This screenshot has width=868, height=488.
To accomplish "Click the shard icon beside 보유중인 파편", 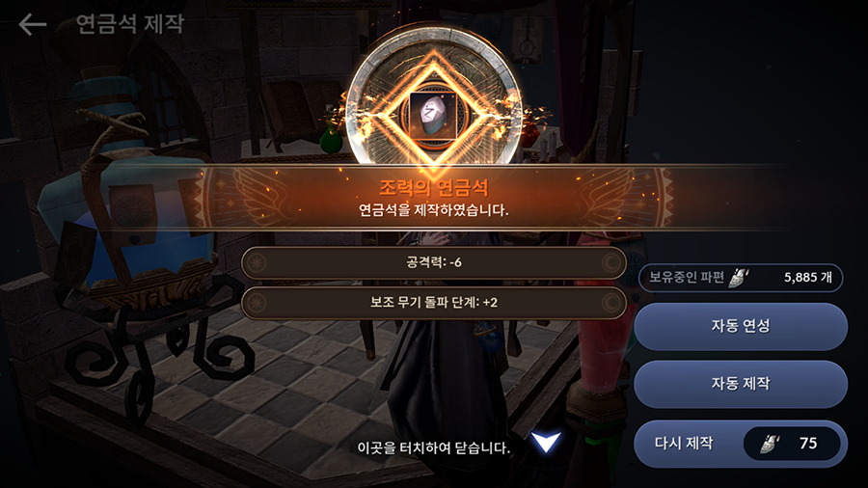I will (738, 277).
